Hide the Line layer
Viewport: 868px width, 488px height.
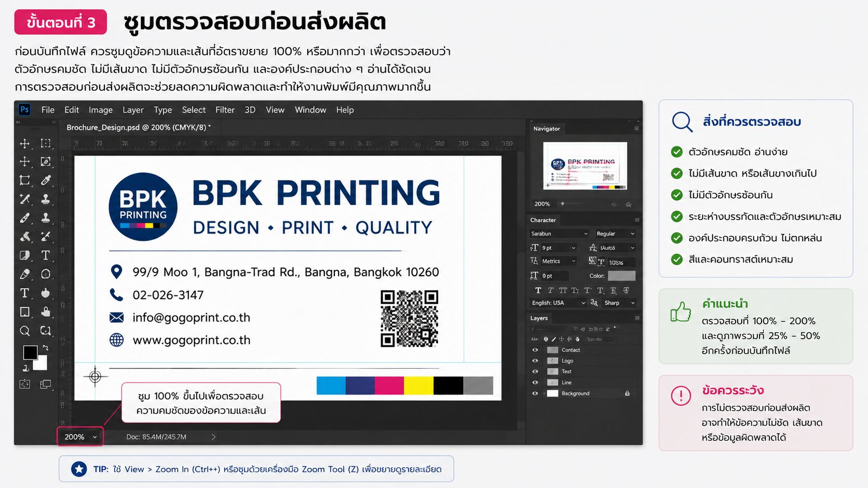click(x=535, y=383)
